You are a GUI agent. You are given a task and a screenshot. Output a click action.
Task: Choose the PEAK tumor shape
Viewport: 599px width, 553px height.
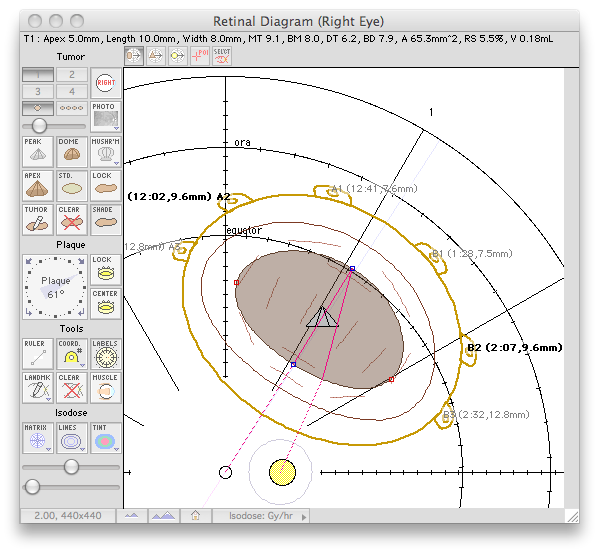tap(38, 151)
